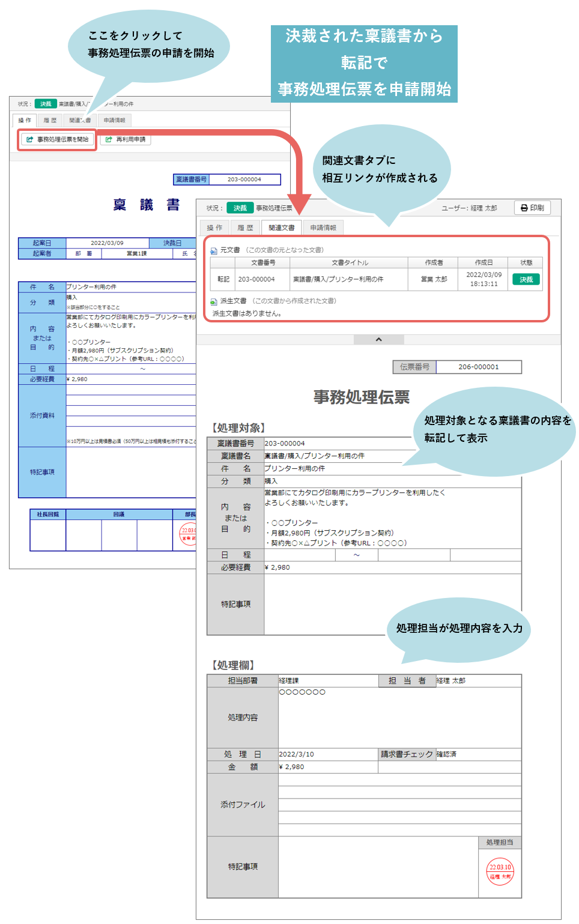
Task: Open the 操作 tab in the 稟議書 window
Action: (x=25, y=121)
